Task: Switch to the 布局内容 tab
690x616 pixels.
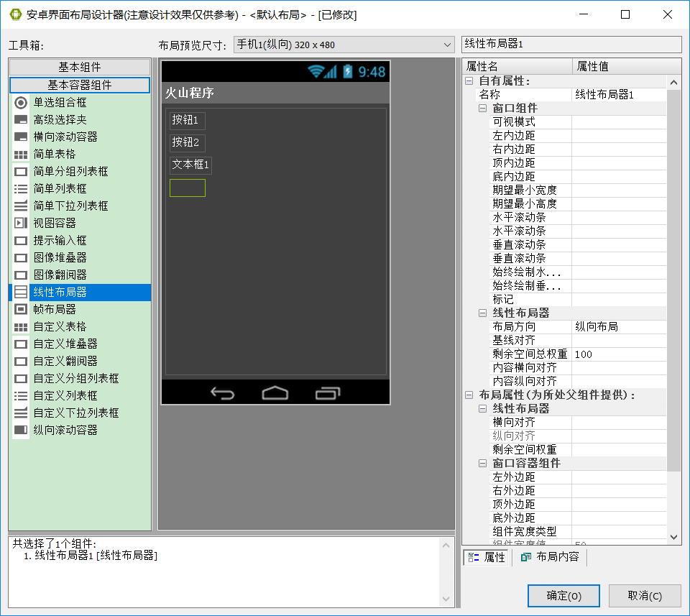Action: tap(550, 557)
